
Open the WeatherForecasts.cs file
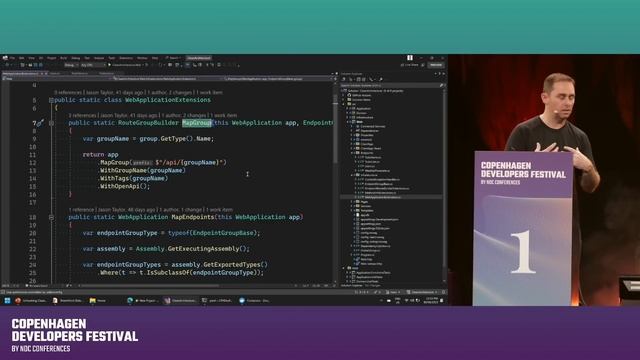click(x=377, y=171)
